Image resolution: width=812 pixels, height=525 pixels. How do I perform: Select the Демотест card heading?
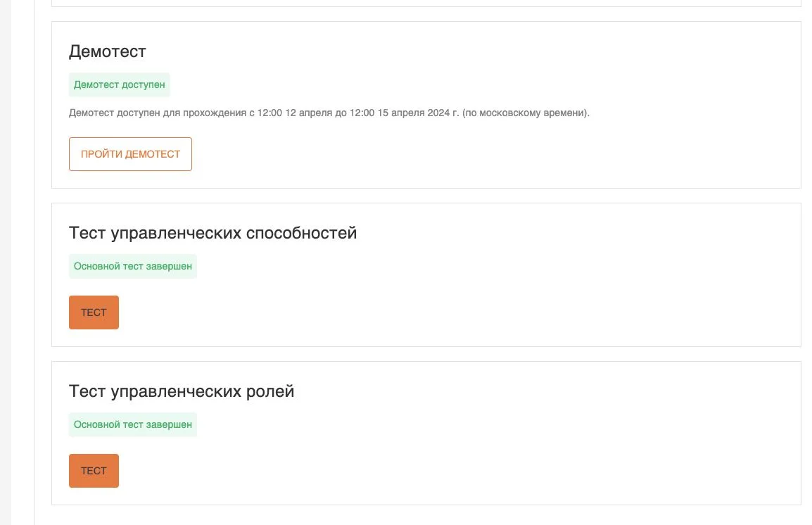108,51
